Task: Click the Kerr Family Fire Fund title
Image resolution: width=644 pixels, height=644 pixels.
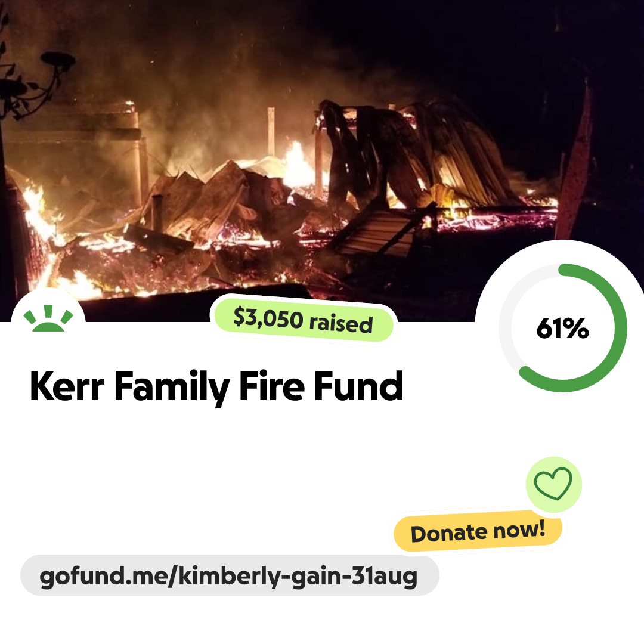Action: pos(216,386)
